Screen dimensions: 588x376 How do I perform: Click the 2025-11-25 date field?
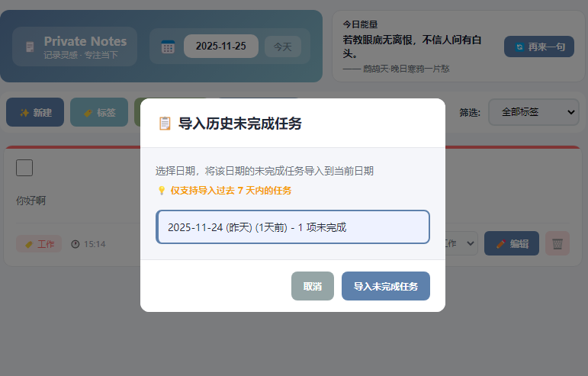point(221,46)
